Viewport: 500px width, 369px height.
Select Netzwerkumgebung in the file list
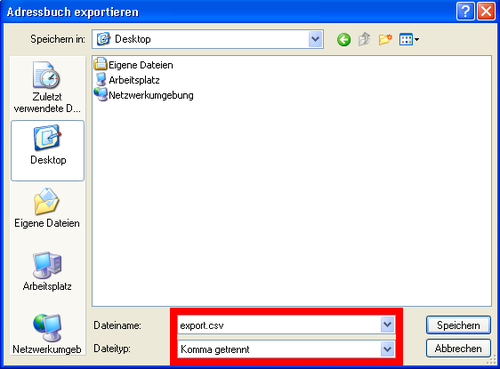(144, 95)
